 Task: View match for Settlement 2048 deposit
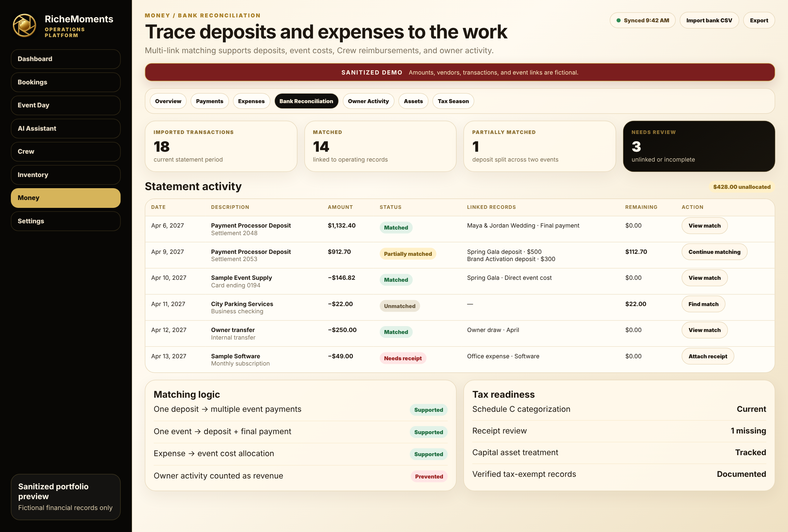[704, 226]
